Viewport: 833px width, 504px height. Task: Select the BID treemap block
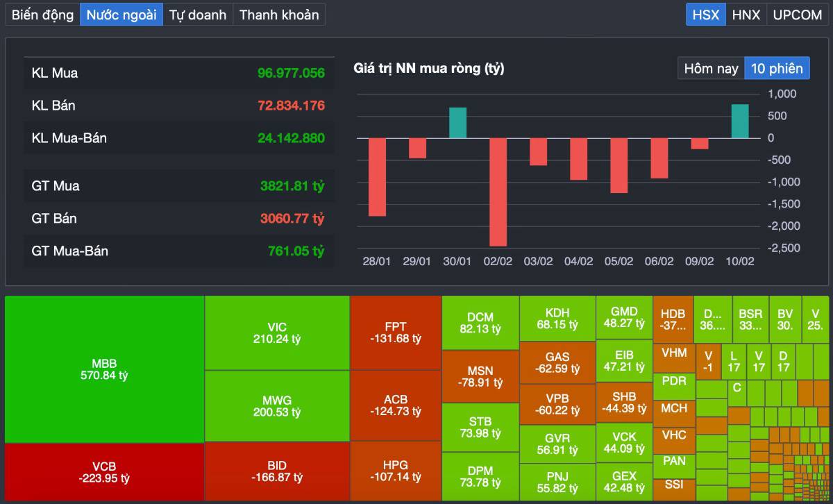pos(277,471)
